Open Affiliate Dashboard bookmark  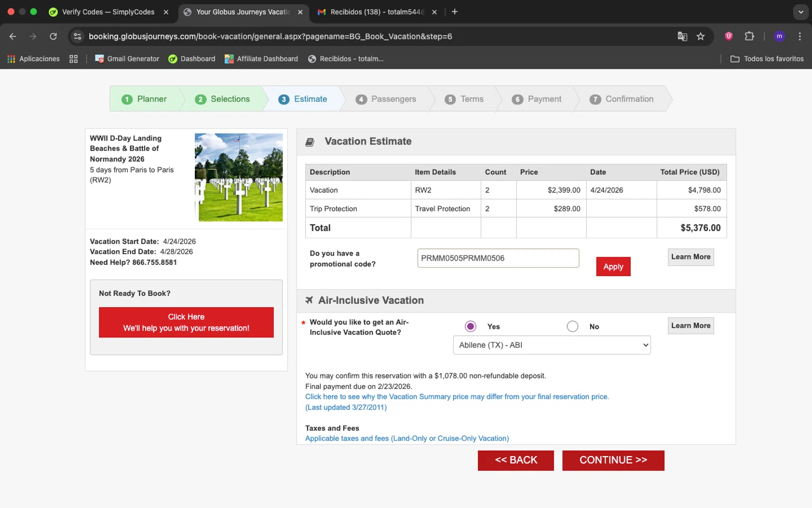pos(261,58)
